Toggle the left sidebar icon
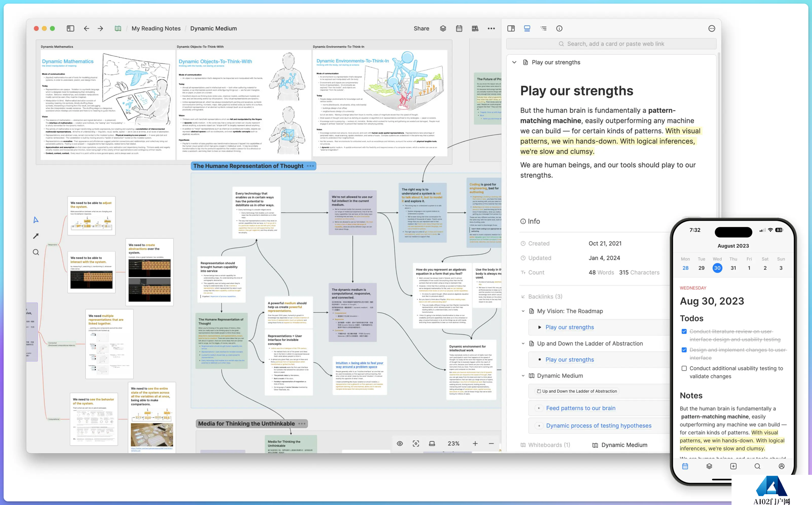This screenshot has width=812, height=505. coord(70,29)
